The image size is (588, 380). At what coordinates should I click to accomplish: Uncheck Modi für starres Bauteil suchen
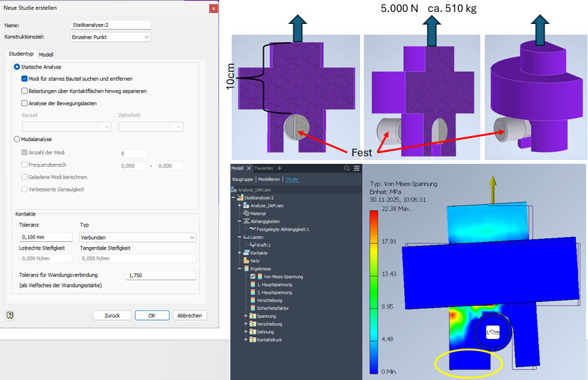tap(25, 79)
